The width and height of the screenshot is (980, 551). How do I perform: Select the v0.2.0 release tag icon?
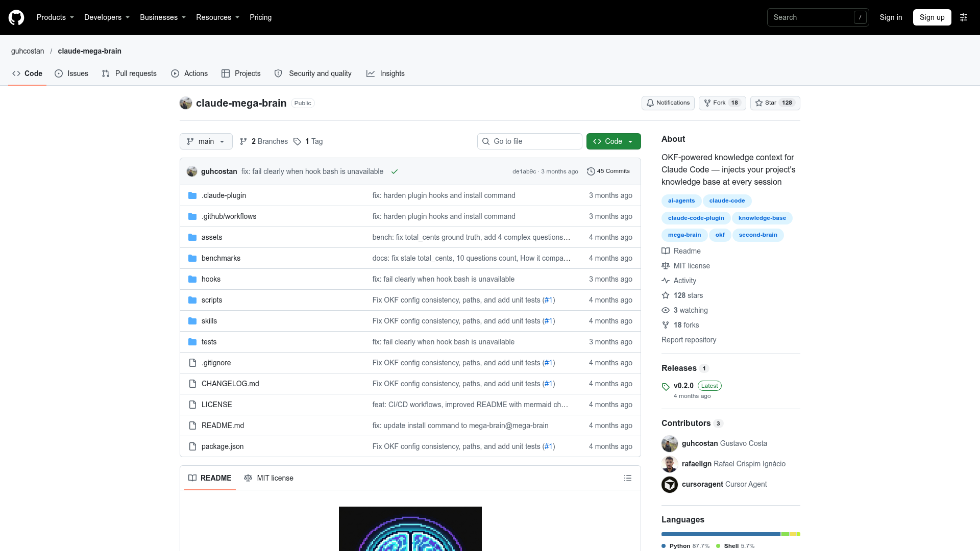666,387
